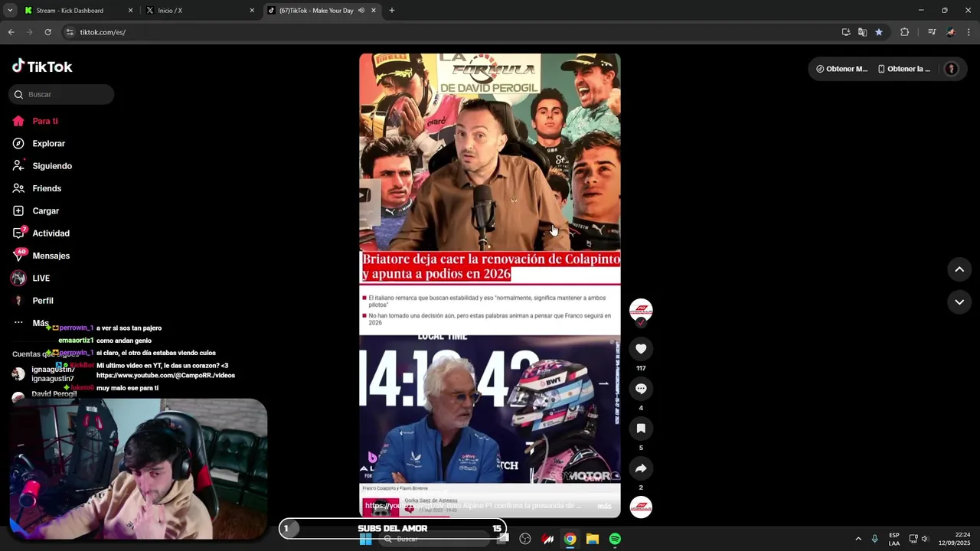Click Obtener M... button
This screenshot has width=980, height=551.
(841, 69)
